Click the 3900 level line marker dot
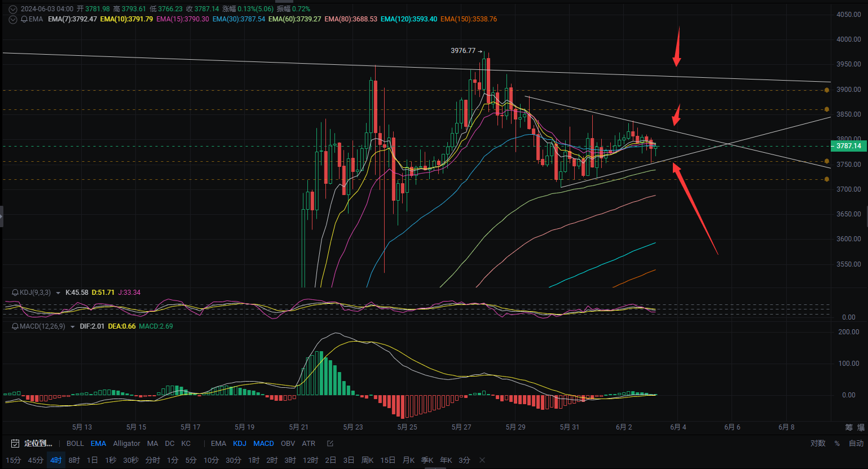The image size is (868, 469). (x=827, y=90)
